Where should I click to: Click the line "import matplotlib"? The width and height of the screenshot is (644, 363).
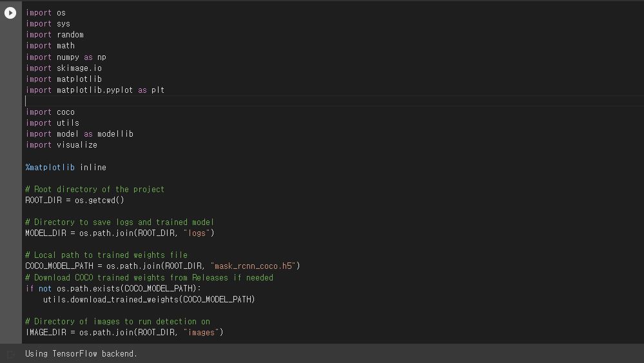pyautogui.click(x=64, y=79)
